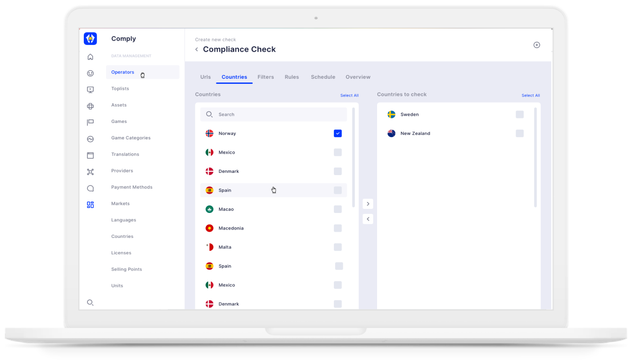Open Units in the sidebar menu
This screenshot has width=632, height=364.
tap(117, 286)
